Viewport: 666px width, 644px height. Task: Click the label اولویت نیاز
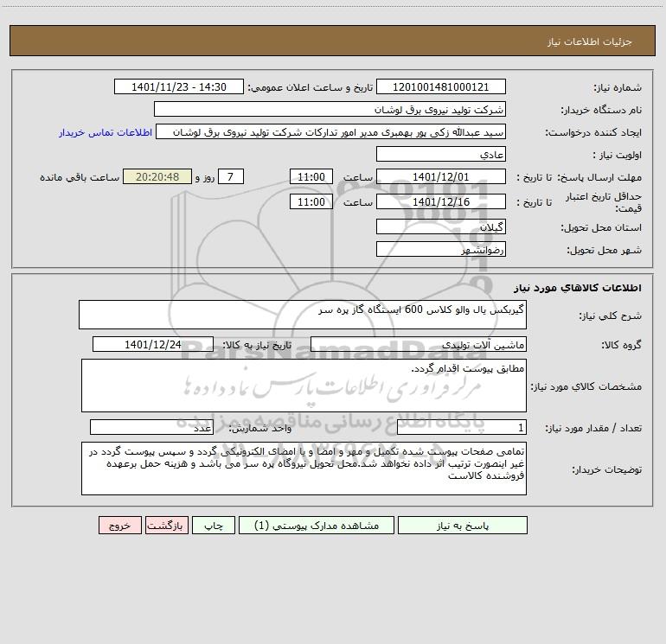618,155
